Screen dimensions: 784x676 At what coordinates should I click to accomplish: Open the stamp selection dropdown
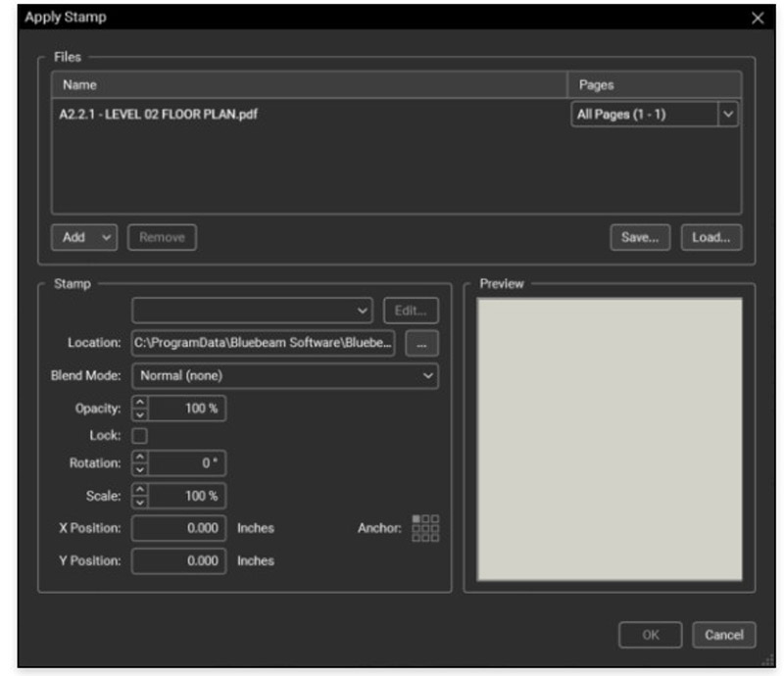tap(253, 311)
